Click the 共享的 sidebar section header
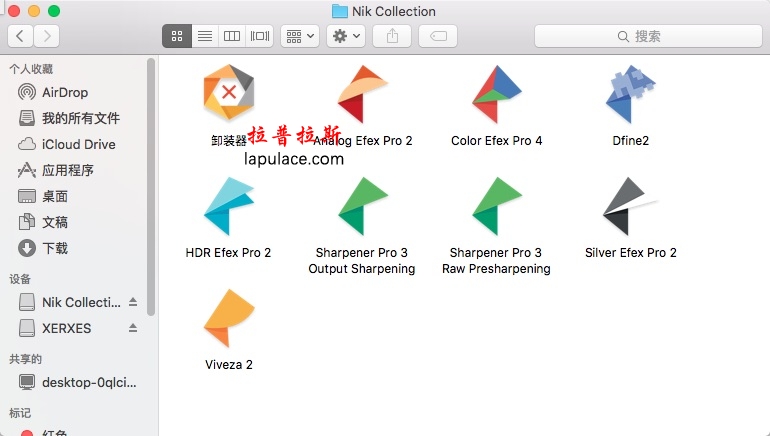 tap(26, 359)
